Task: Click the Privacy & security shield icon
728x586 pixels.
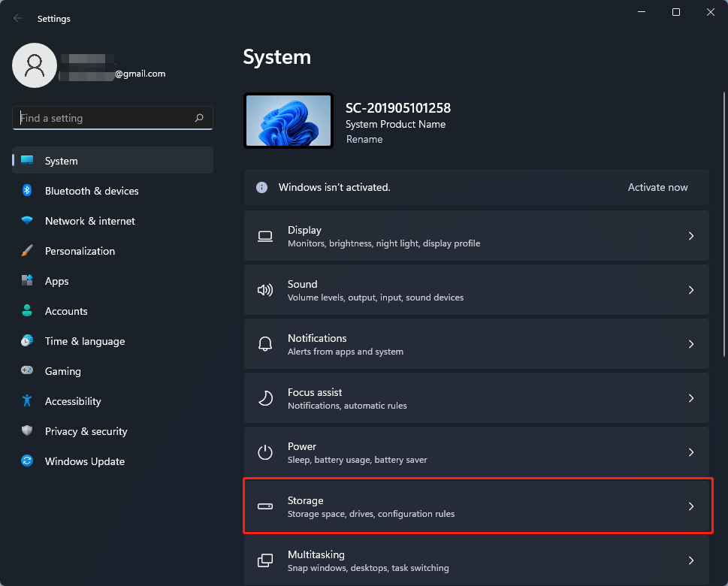Action: pyautogui.click(x=26, y=431)
